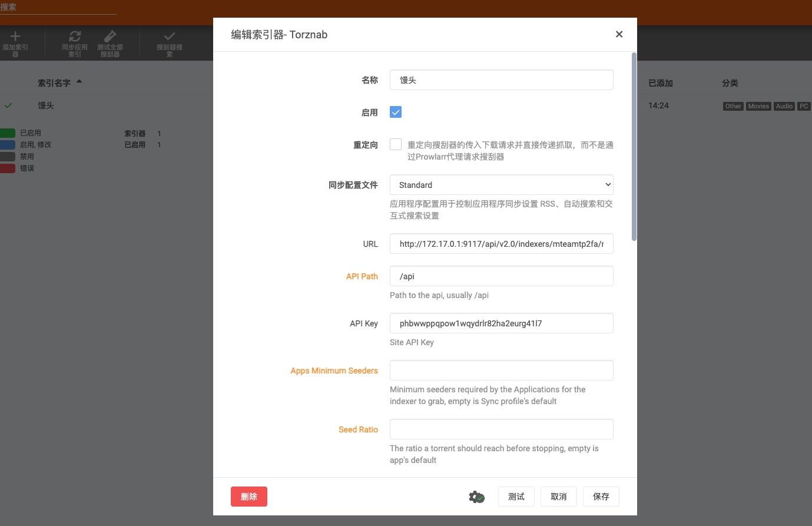Click the advanced settings gear icon

(476, 497)
